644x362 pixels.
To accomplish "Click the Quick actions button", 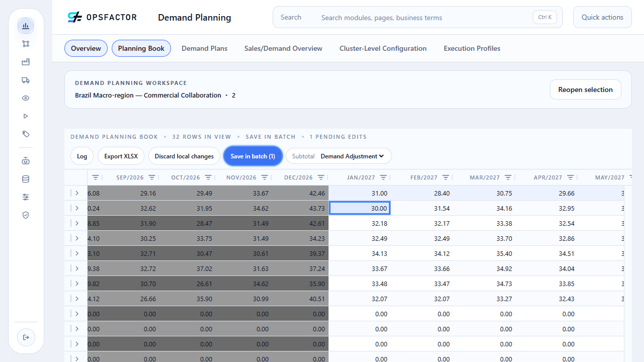I will pos(602,17).
